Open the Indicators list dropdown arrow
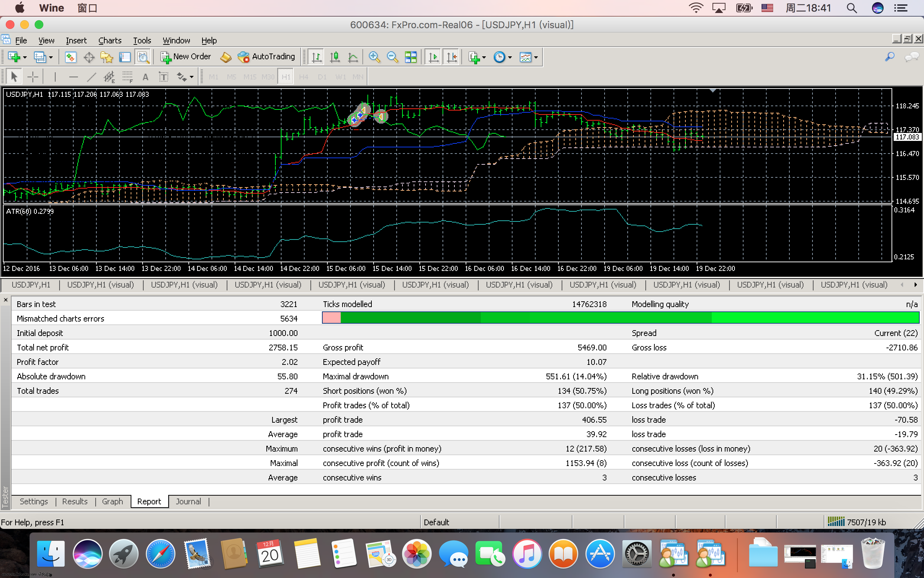The image size is (924, 578). tap(484, 58)
